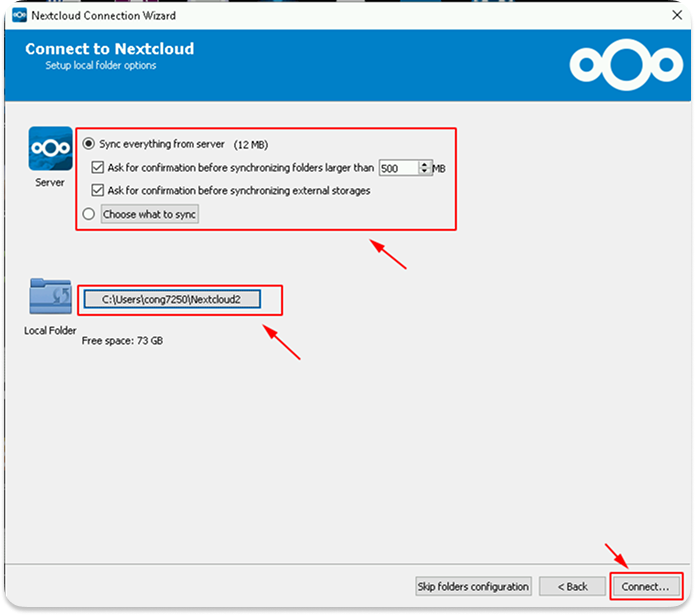
Task: Select the Choose what to sync radio option
Action: pyautogui.click(x=89, y=214)
